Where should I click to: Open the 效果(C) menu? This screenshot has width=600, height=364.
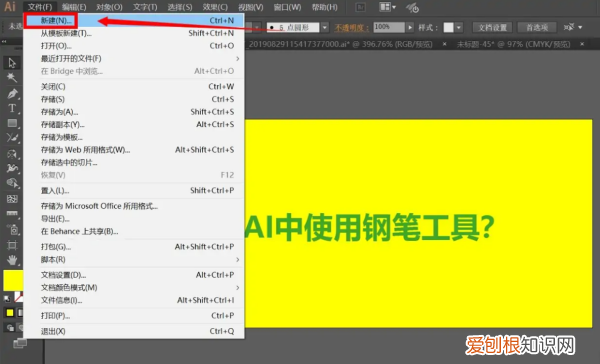215,7
